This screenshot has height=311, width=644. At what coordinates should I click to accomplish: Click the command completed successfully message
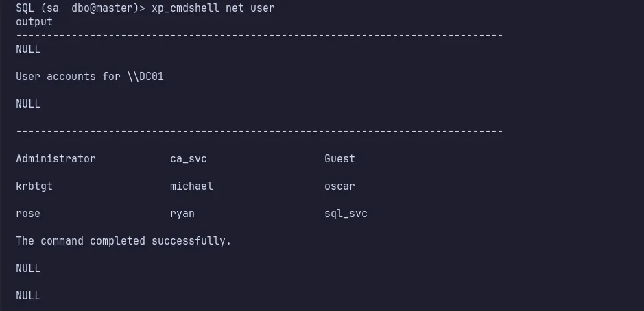coord(123,241)
